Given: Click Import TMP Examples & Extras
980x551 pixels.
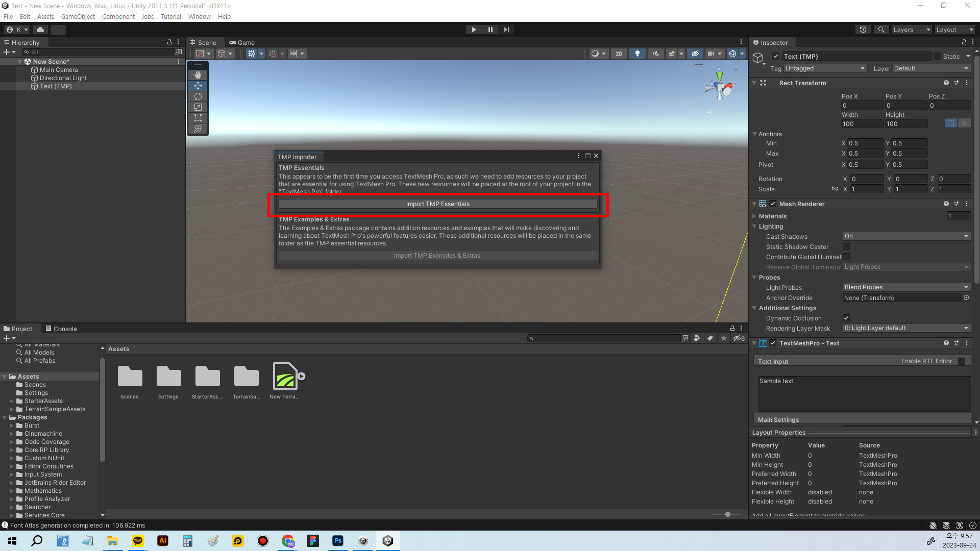Looking at the screenshot, I should pyautogui.click(x=437, y=255).
